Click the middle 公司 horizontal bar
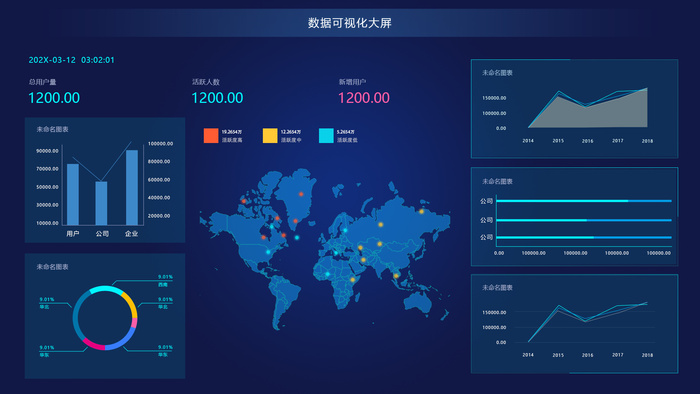Image resolution: width=700 pixels, height=394 pixels. click(584, 220)
